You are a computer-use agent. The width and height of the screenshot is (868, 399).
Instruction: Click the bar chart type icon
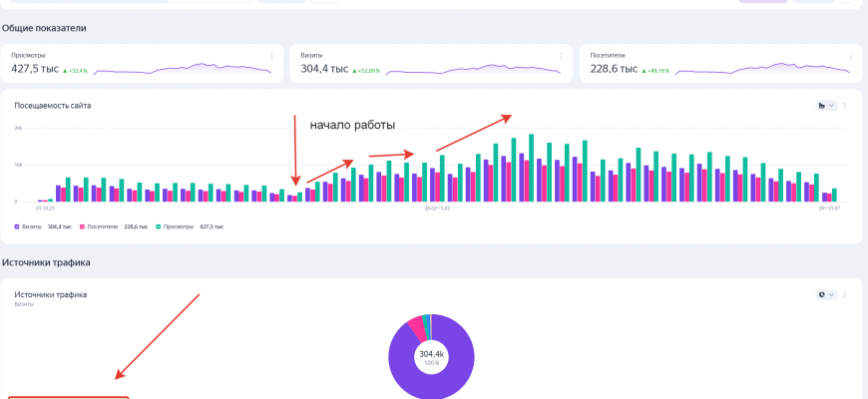tap(822, 105)
